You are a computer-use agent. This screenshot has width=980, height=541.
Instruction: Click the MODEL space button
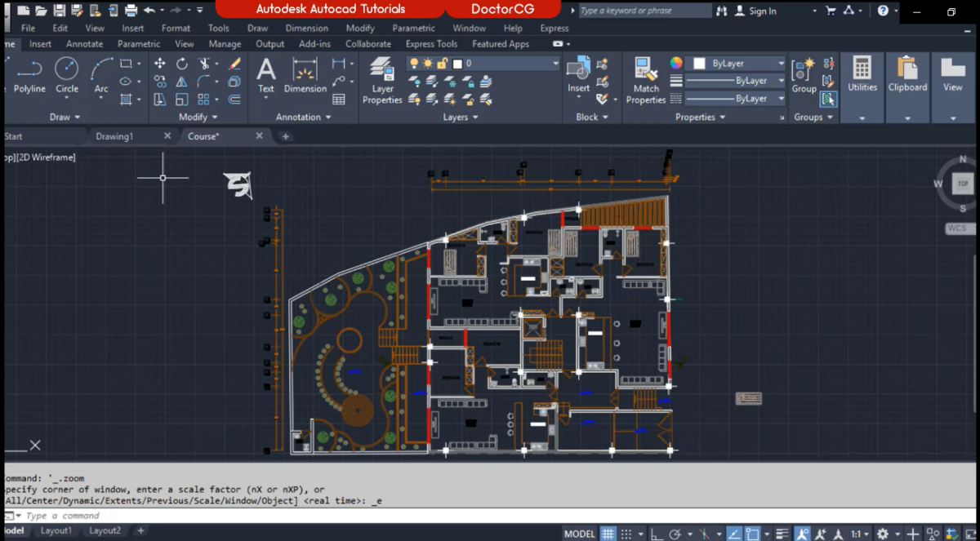(x=580, y=534)
